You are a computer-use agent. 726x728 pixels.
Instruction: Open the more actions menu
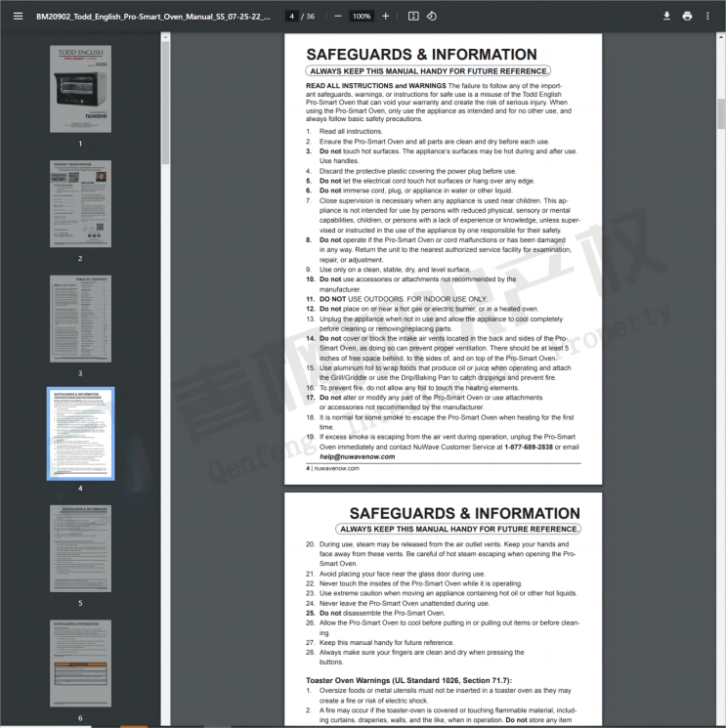707,17
